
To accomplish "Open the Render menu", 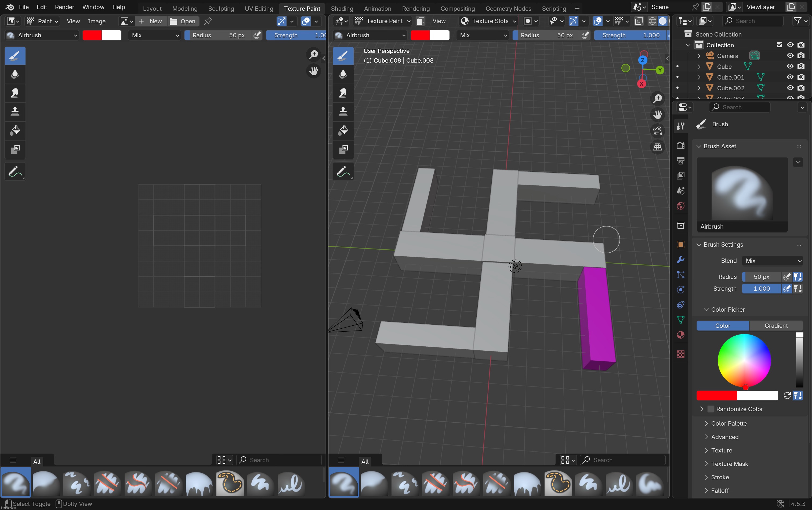I will [64, 7].
